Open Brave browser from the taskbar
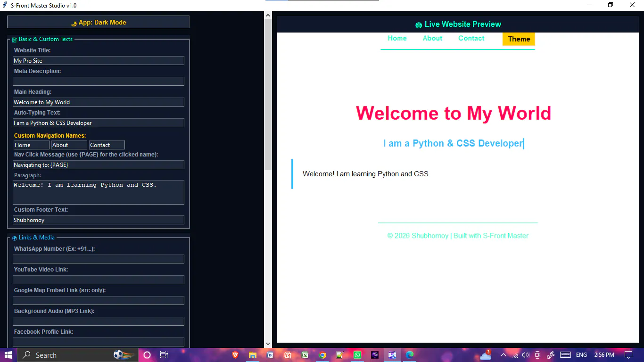644x362 pixels. [235, 355]
